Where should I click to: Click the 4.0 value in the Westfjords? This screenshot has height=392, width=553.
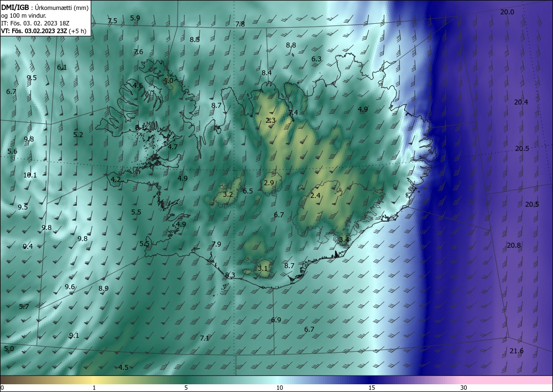click(168, 80)
